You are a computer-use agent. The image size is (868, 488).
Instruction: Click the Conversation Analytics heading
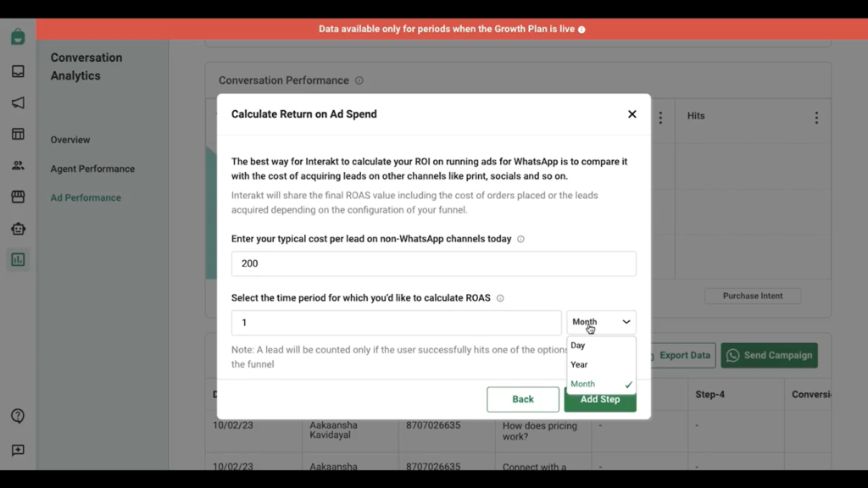pos(86,66)
